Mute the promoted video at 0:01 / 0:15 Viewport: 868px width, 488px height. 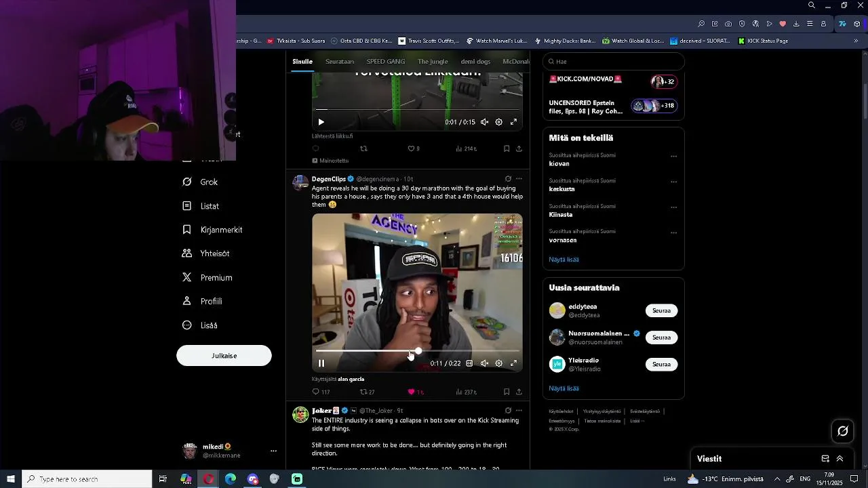point(484,122)
